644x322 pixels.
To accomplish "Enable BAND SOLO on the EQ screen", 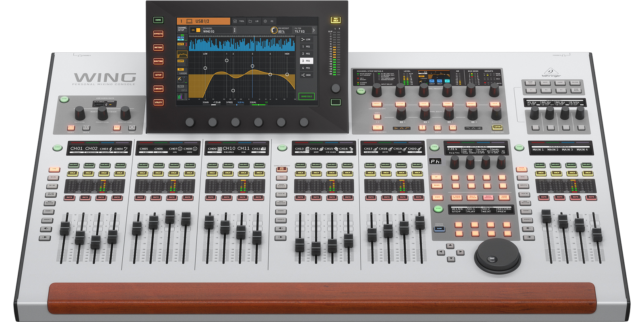I will pyautogui.click(x=306, y=97).
